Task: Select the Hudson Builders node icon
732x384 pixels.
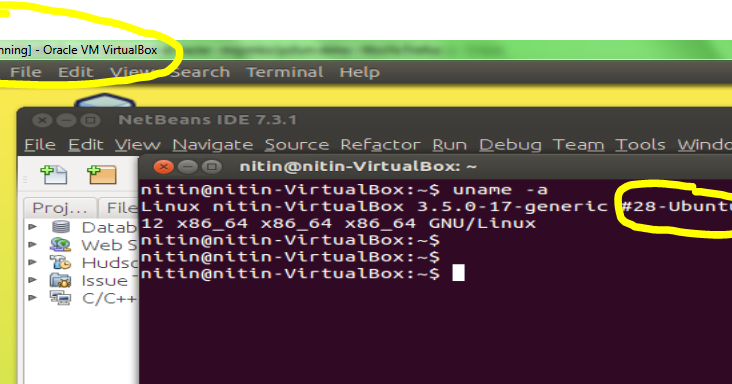Action: click(x=61, y=262)
